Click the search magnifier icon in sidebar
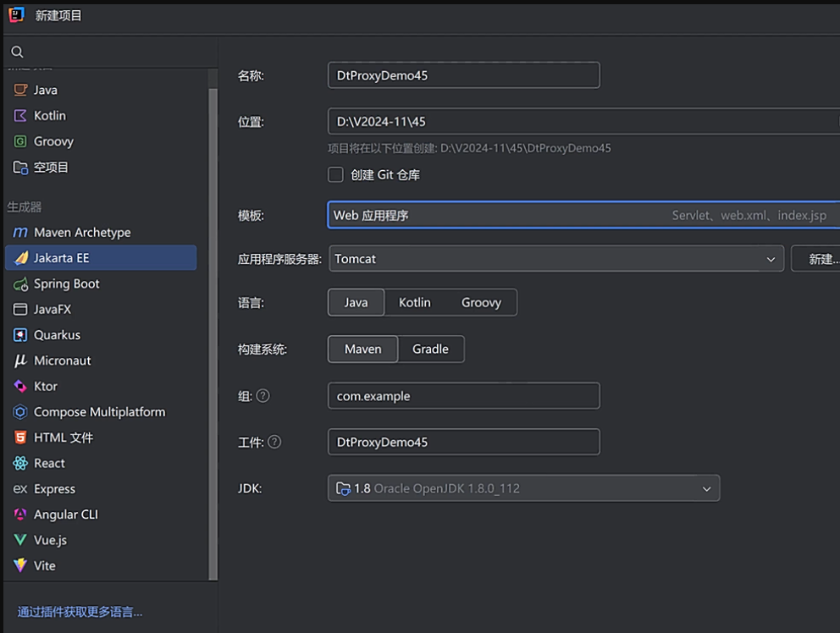 click(x=17, y=52)
